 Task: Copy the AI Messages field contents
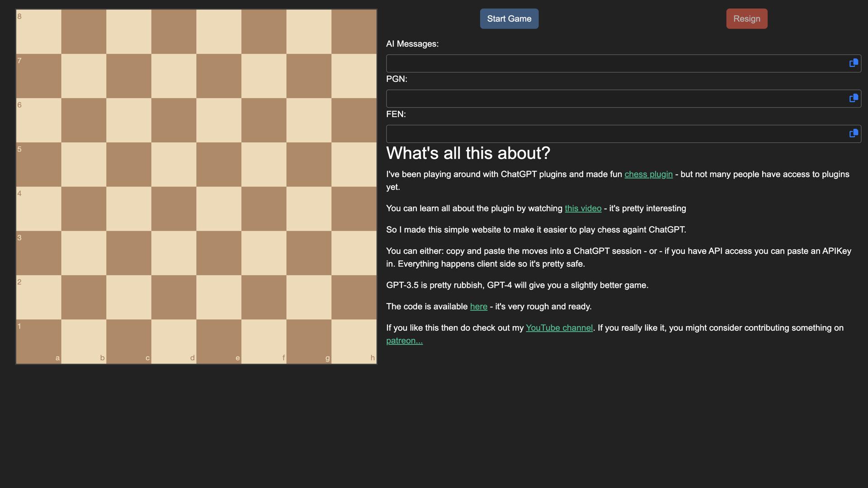(x=854, y=63)
